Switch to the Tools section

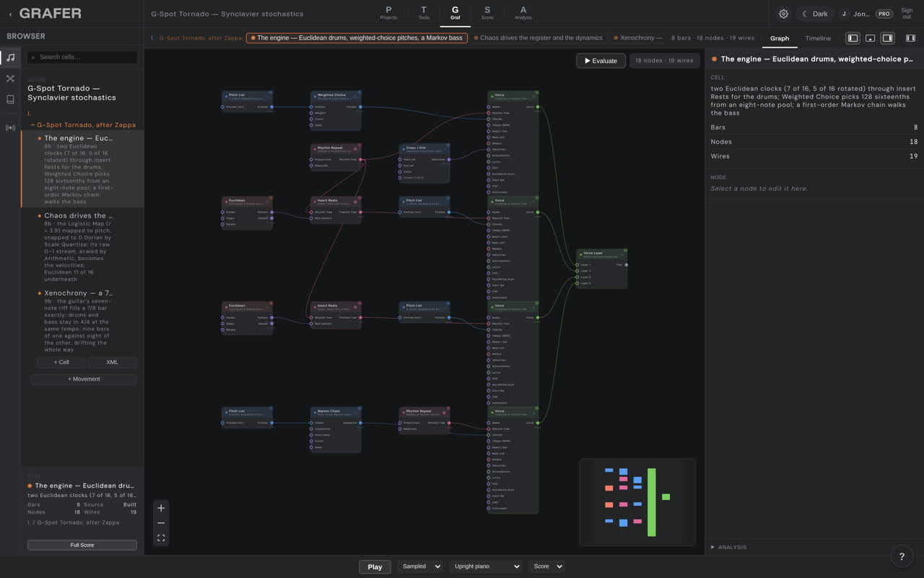[423, 13]
